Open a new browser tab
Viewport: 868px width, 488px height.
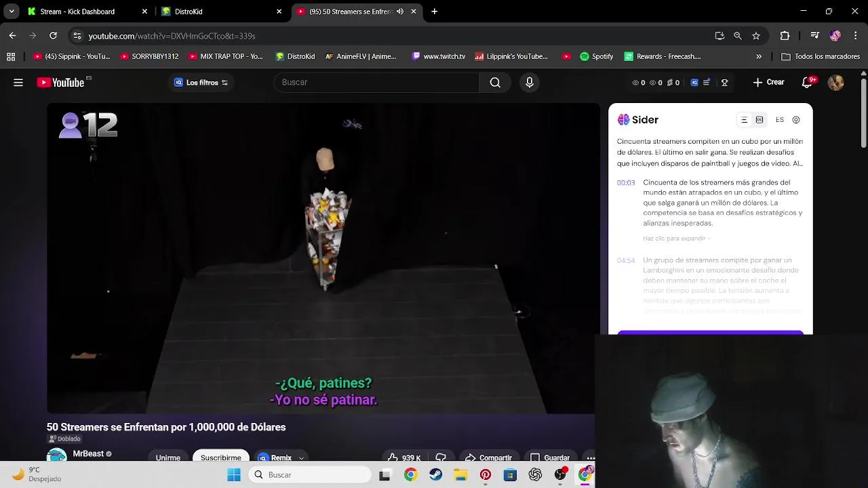[x=435, y=12]
